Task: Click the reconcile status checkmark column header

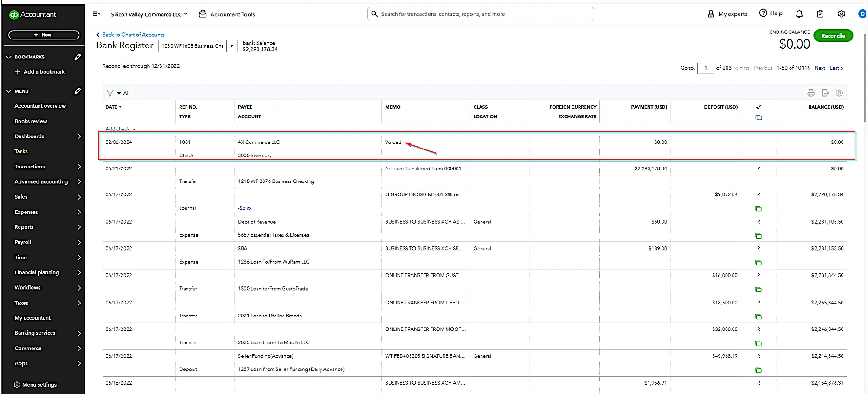Action: pos(759,107)
